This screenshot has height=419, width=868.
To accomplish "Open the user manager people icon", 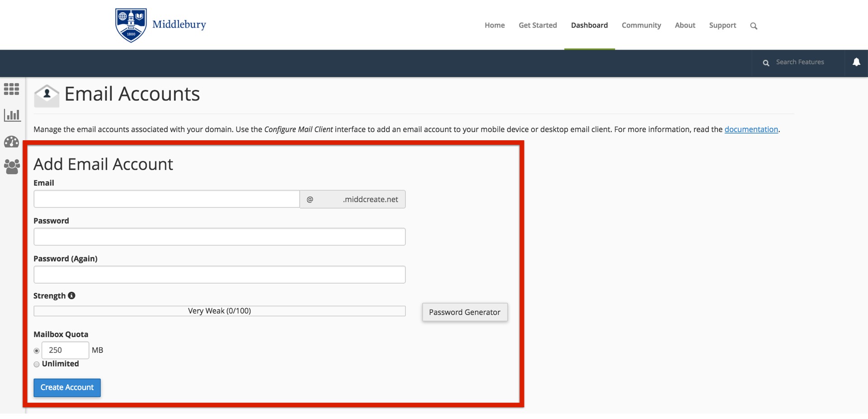I will pos(12,167).
